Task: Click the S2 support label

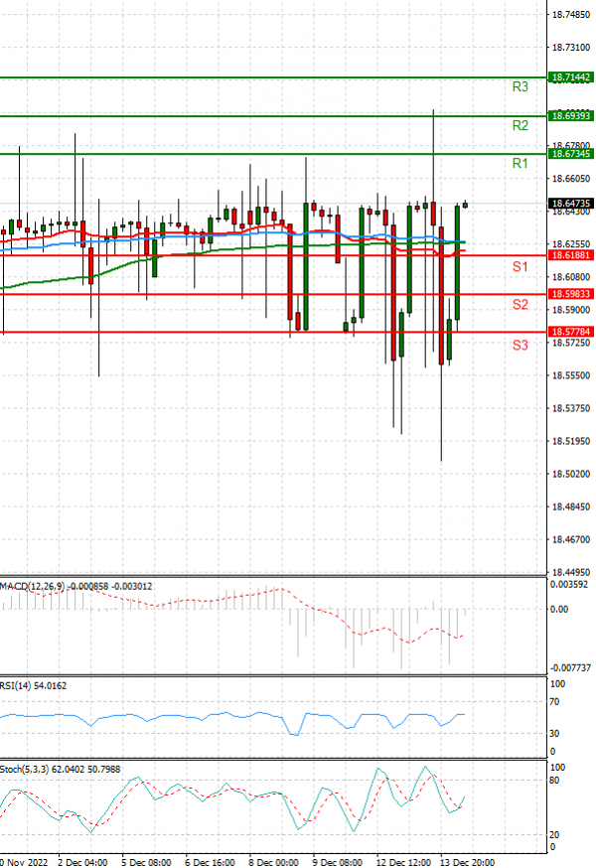Action: [520, 305]
